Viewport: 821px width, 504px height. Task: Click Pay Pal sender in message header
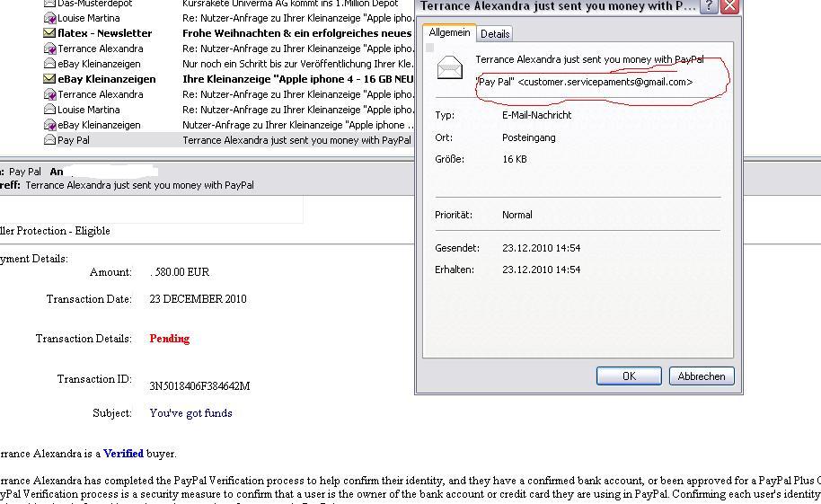(x=24, y=172)
